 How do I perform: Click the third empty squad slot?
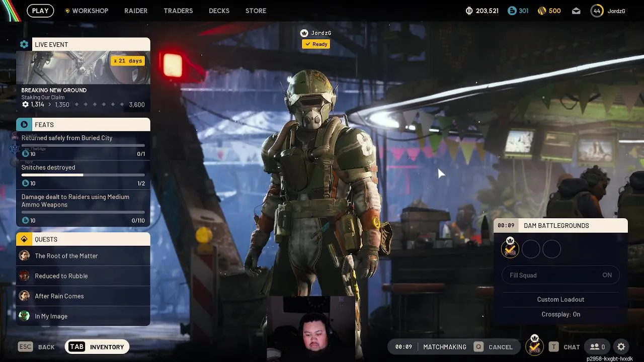point(551,249)
